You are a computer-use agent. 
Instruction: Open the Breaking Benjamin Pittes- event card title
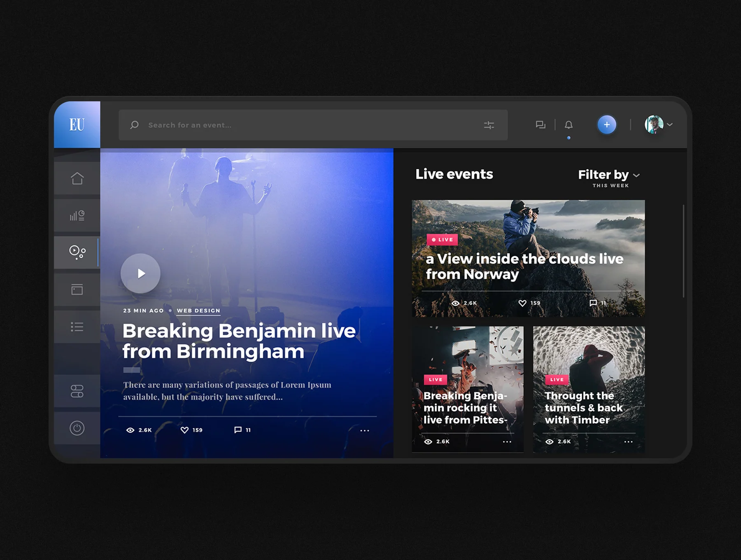point(465,408)
